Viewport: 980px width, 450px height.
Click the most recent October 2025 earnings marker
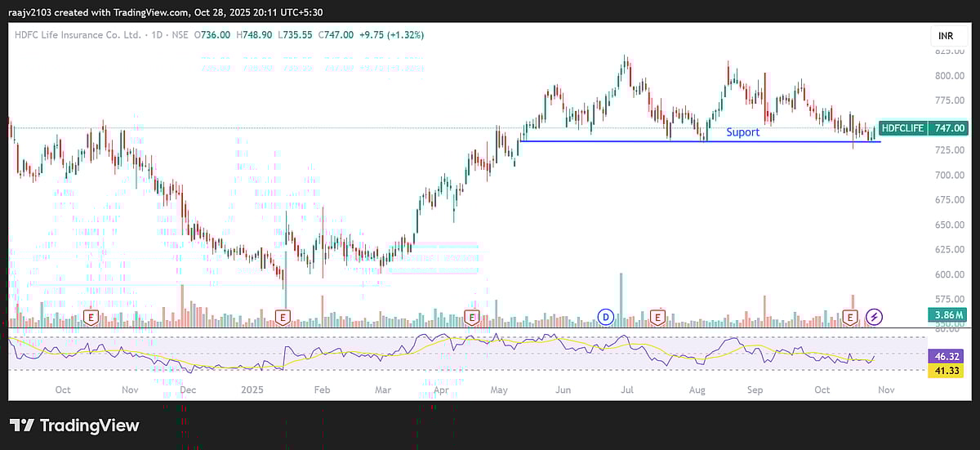click(x=851, y=316)
